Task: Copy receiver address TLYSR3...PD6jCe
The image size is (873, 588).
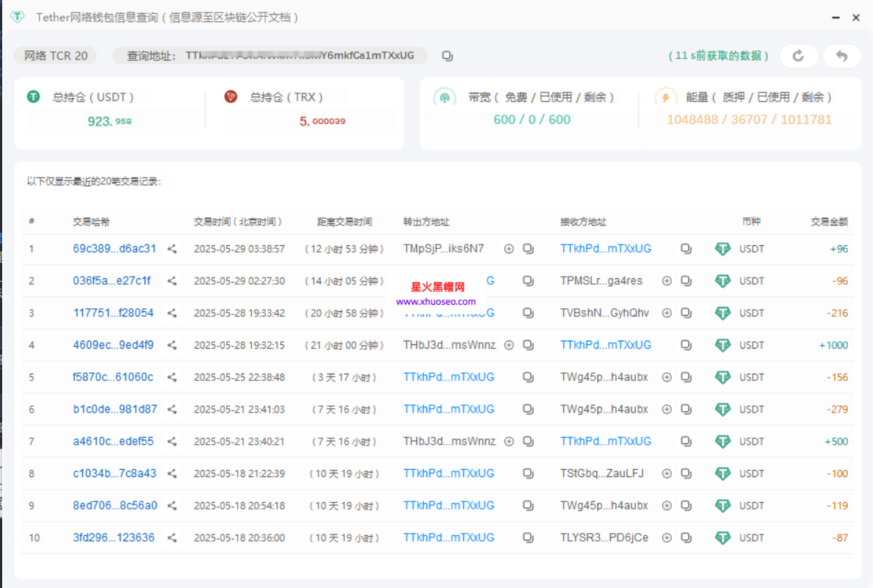Action: coord(687,538)
